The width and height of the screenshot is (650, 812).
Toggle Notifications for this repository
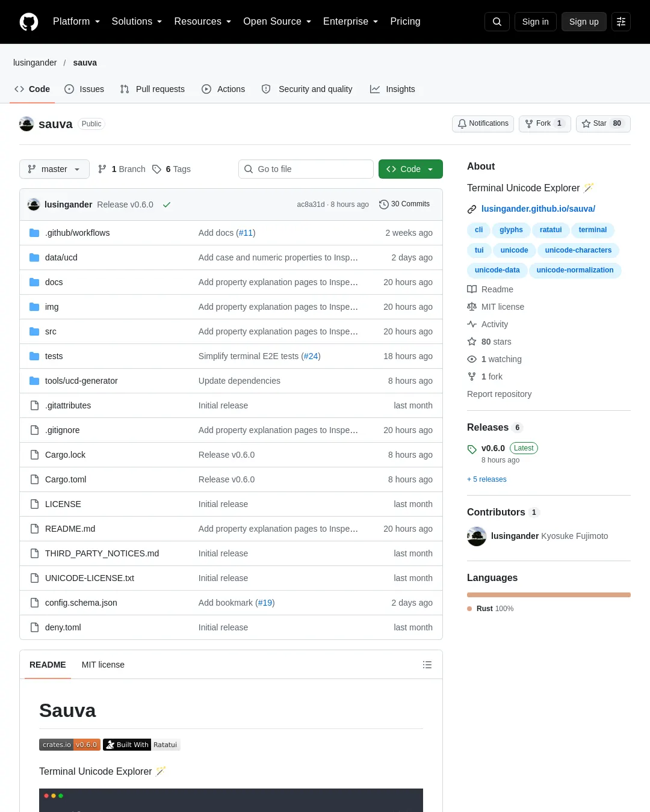[483, 123]
